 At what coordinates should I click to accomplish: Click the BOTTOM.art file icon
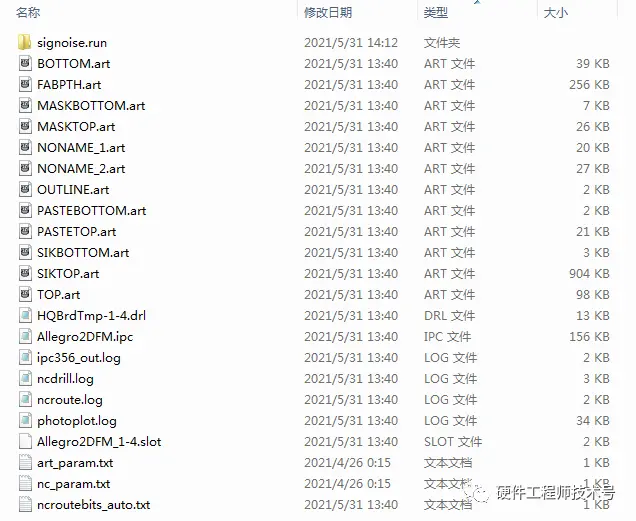pyautogui.click(x=25, y=63)
